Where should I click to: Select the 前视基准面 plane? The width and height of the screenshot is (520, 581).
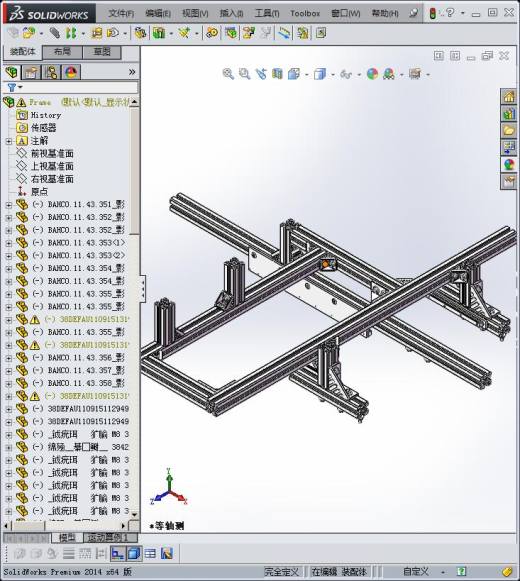(52, 154)
